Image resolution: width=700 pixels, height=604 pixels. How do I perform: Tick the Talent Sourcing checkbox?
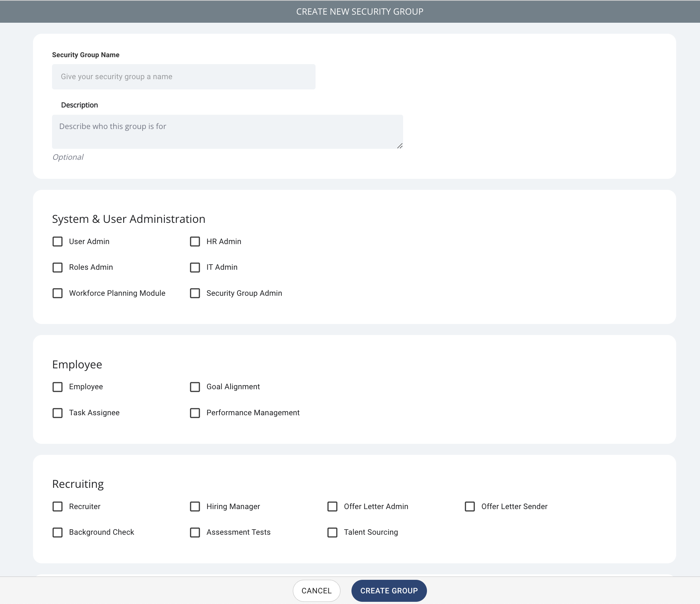pos(332,533)
